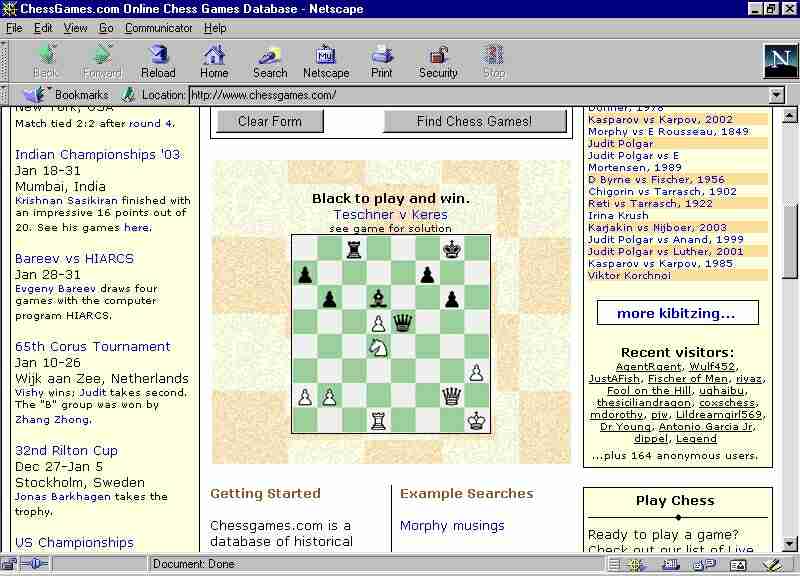The height and width of the screenshot is (576, 800).
Task: Collapse the navigation toolbar using its left grip
Action: pos(4,61)
